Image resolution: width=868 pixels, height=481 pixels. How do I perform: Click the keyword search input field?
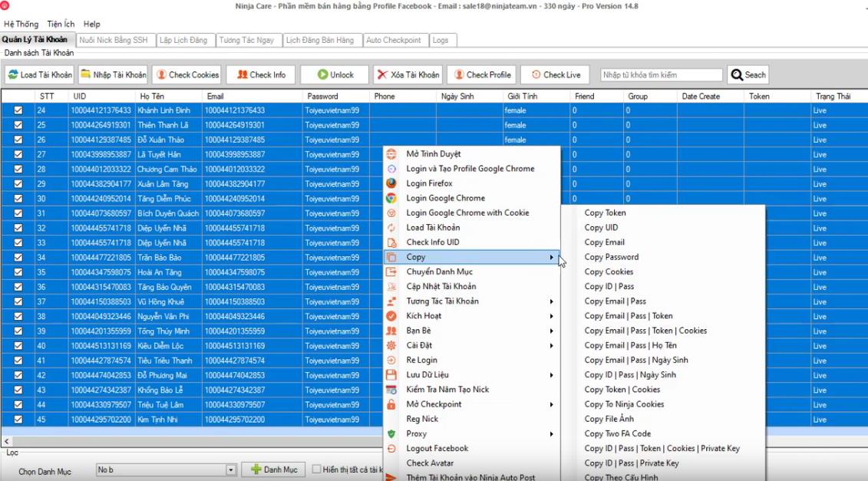[x=662, y=74]
